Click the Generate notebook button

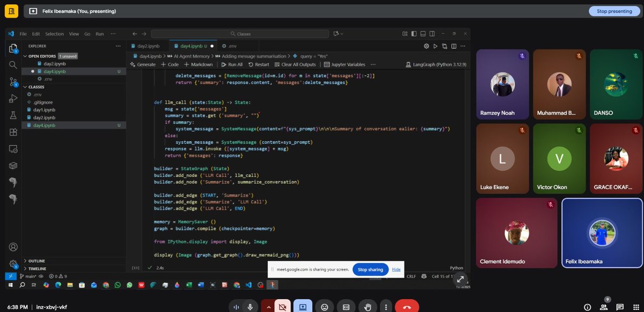click(143, 64)
